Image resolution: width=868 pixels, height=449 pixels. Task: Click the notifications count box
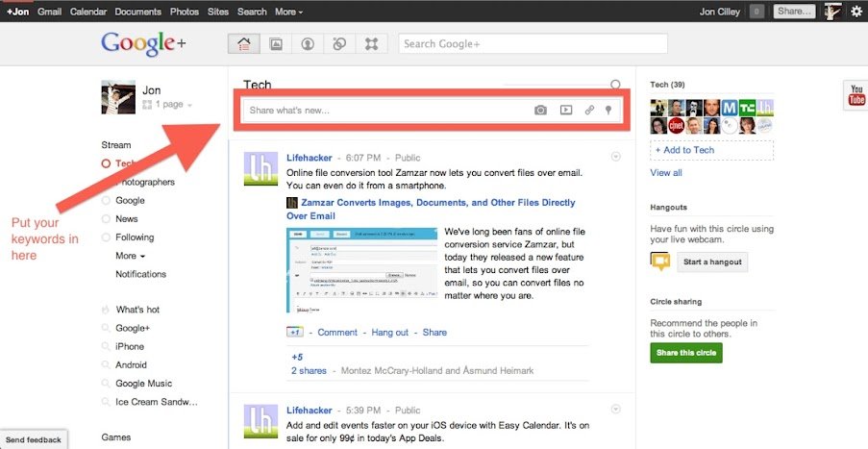pyautogui.click(x=756, y=12)
